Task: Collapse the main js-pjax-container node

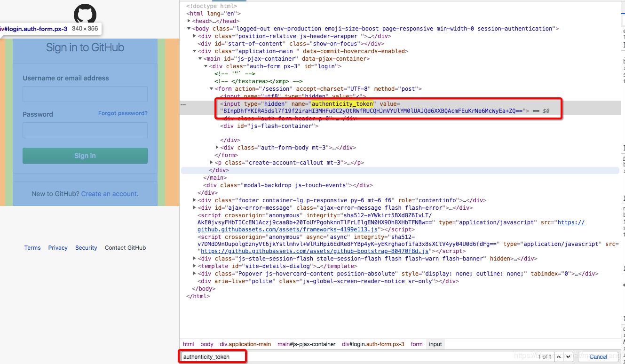Action: click(x=200, y=59)
